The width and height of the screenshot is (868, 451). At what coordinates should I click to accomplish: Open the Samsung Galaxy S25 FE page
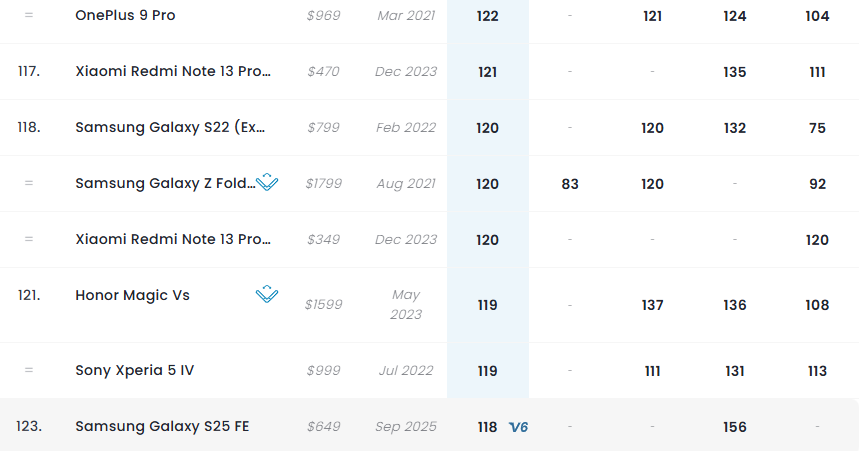click(x=162, y=427)
